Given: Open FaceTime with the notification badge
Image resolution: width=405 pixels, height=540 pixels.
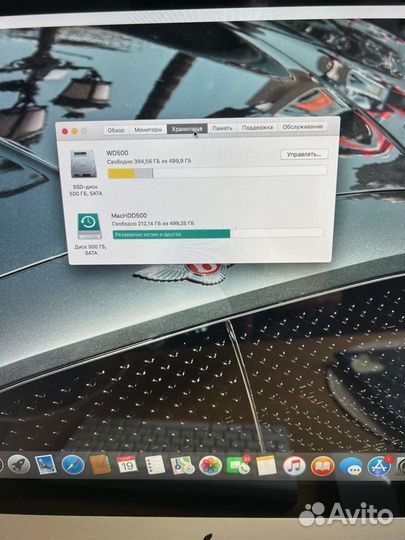Looking at the screenshot, I should pyautogui.click(x=238, y=466).
